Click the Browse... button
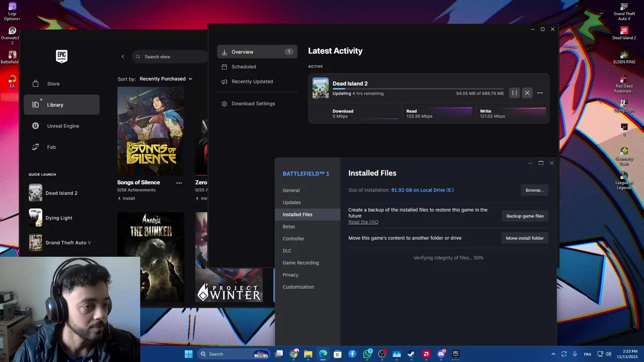 click(534, 190)
